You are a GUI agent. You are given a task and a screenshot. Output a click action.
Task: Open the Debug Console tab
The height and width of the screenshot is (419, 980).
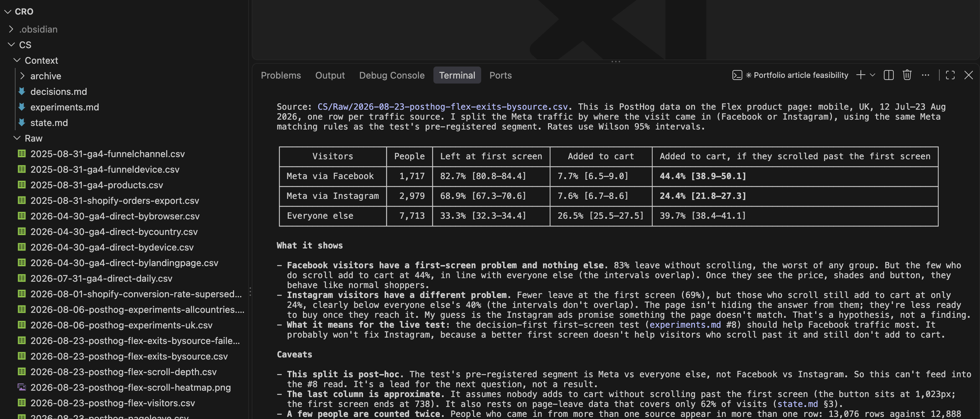click(x=391, y=75)
